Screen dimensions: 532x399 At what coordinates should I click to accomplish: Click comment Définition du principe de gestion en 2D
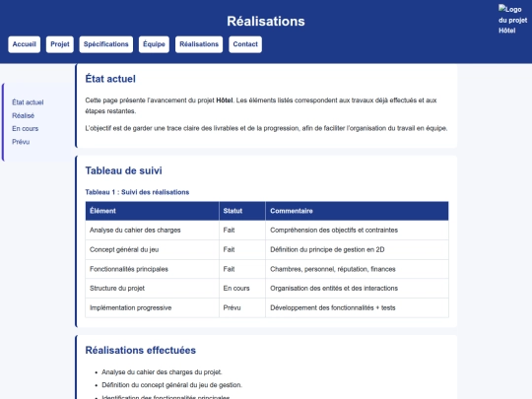tap(357, 249)
